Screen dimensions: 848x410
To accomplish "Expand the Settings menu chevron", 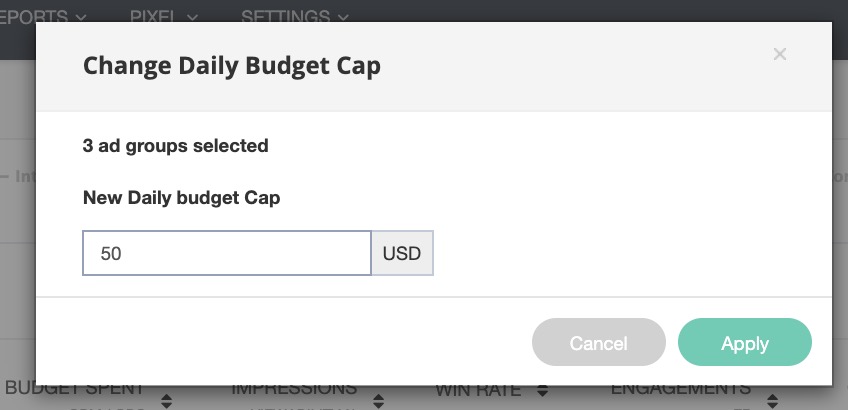I will [344, 17].
